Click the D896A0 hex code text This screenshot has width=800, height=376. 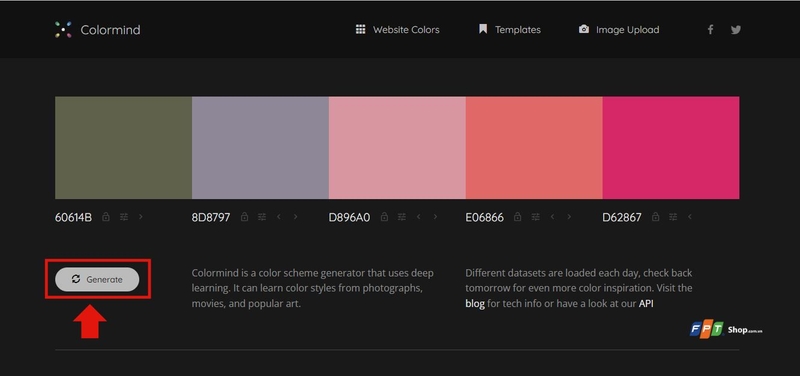point(349,217)
